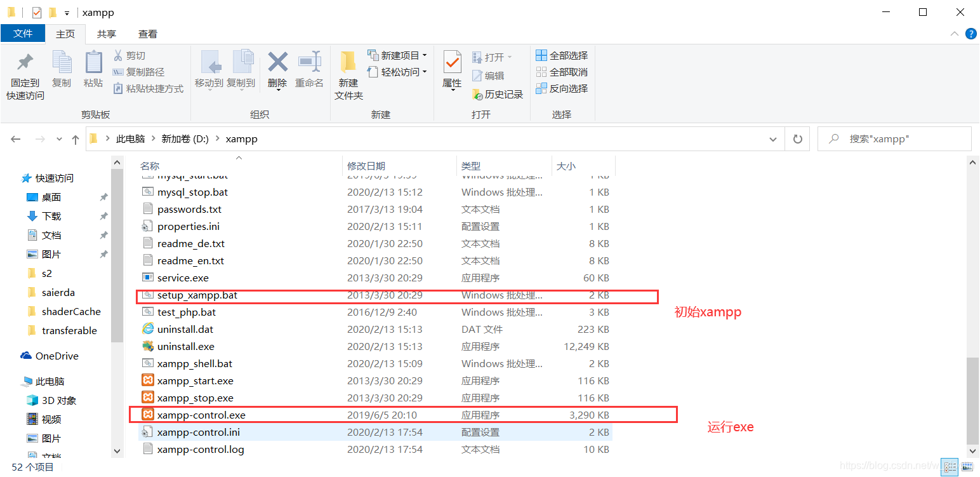
Task: Click the Paste (粘贴) ribbon icon
Action: tap(93, 63)
